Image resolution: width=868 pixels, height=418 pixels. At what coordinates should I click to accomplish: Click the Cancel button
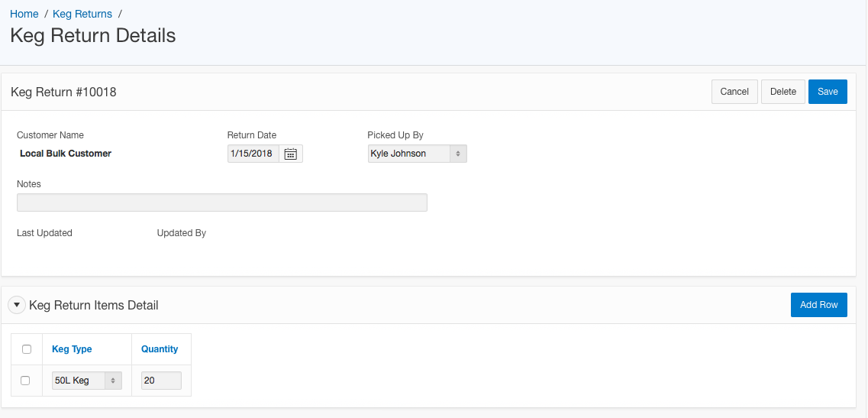click(x=734, y=92)
